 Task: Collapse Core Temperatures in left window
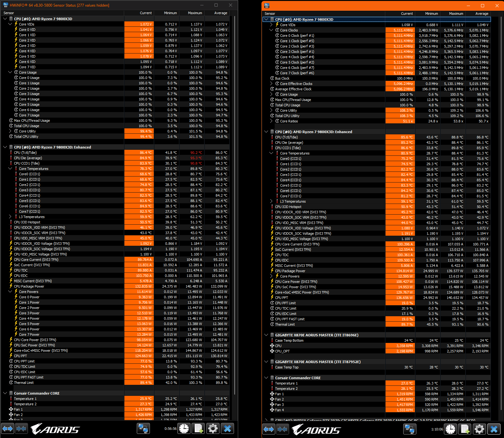(x=10, y=169)
